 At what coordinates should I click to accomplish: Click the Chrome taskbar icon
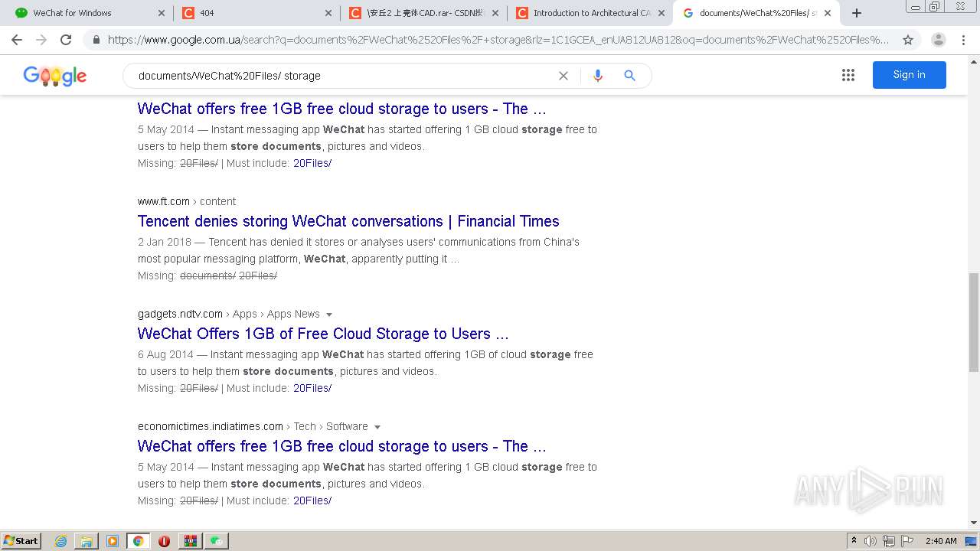[x=138, y=541]
